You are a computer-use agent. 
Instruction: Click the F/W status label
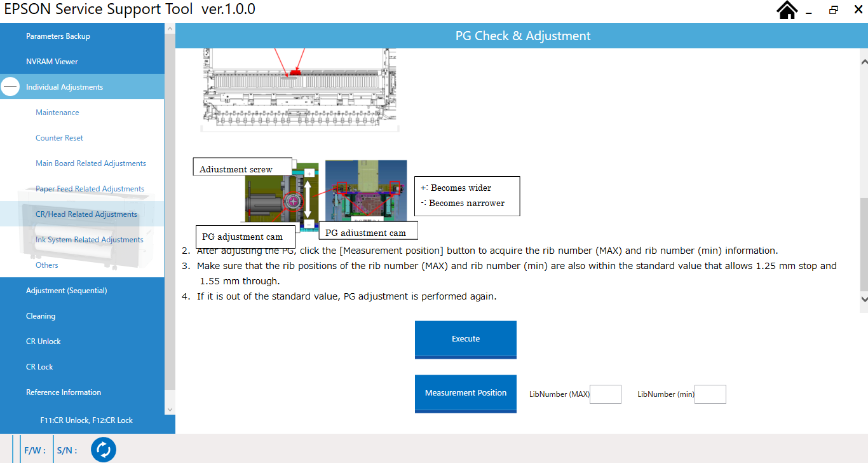tap(35, 450)
